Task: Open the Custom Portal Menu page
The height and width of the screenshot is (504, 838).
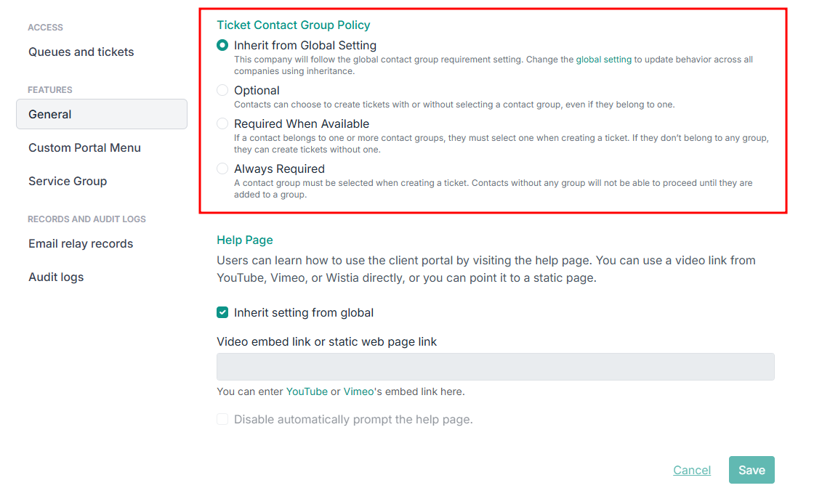Action: pos(84,147)
